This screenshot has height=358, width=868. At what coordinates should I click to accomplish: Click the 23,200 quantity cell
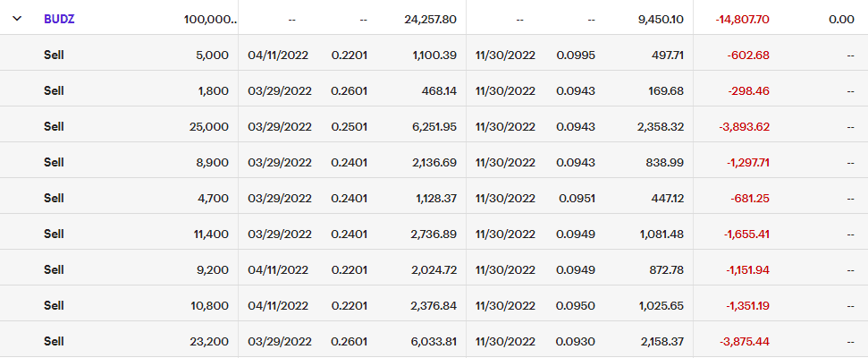(209, 341)
